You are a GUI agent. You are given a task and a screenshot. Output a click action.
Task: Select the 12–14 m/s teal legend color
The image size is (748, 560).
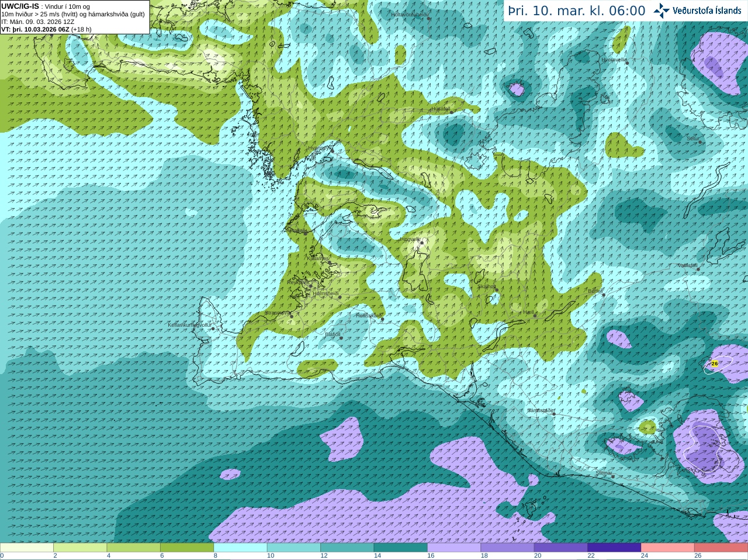point(347,548)
